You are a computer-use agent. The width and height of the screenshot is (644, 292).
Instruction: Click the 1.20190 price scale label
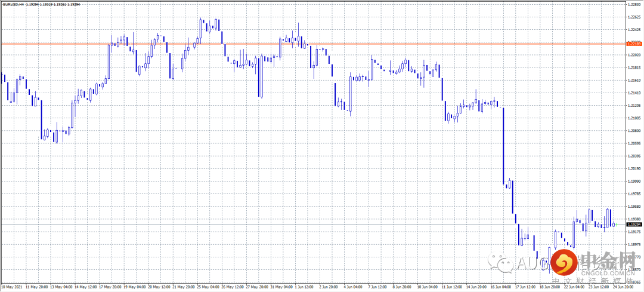(x=634, y=168)
